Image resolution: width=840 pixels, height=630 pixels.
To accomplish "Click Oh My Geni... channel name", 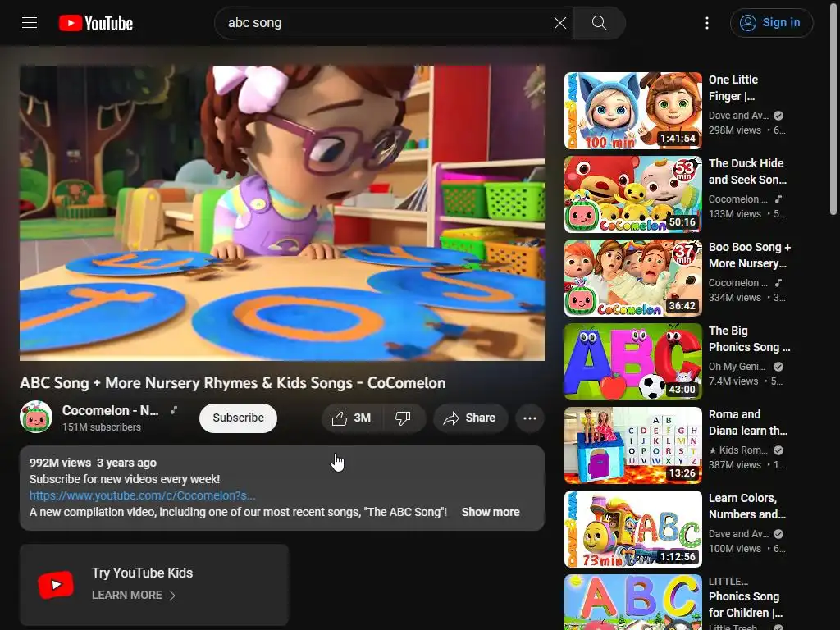I will [x=737, y=367].
